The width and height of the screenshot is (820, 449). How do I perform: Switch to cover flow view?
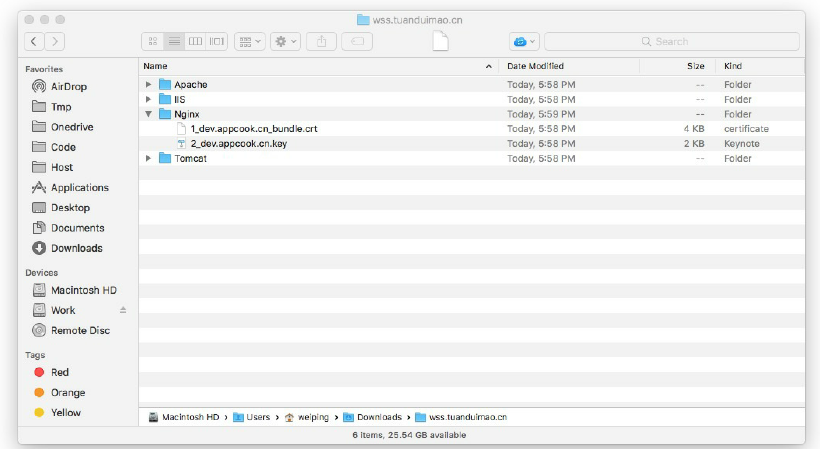(x=217, y=41)
